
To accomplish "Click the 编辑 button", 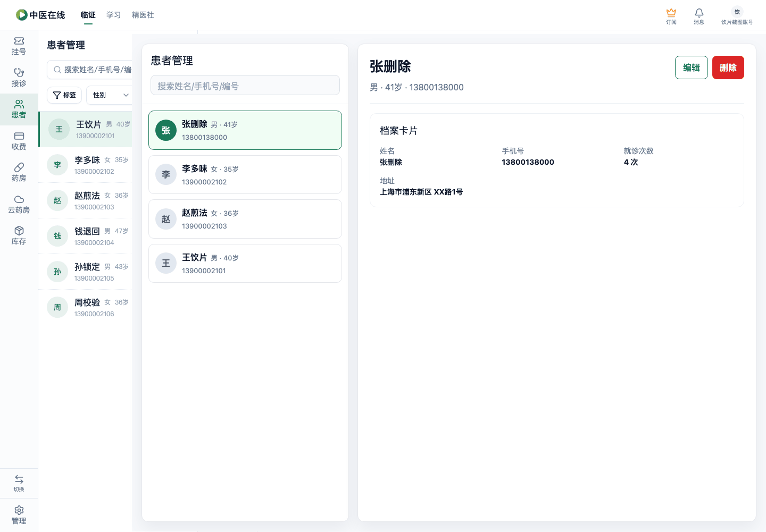I will click(692, 67).
